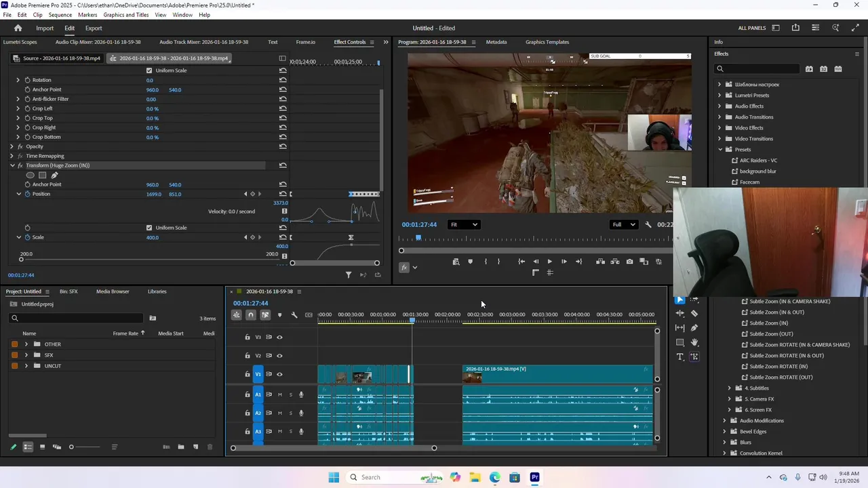Open the Comparison View button
The image size is (868, 488).
click(644, 262)
